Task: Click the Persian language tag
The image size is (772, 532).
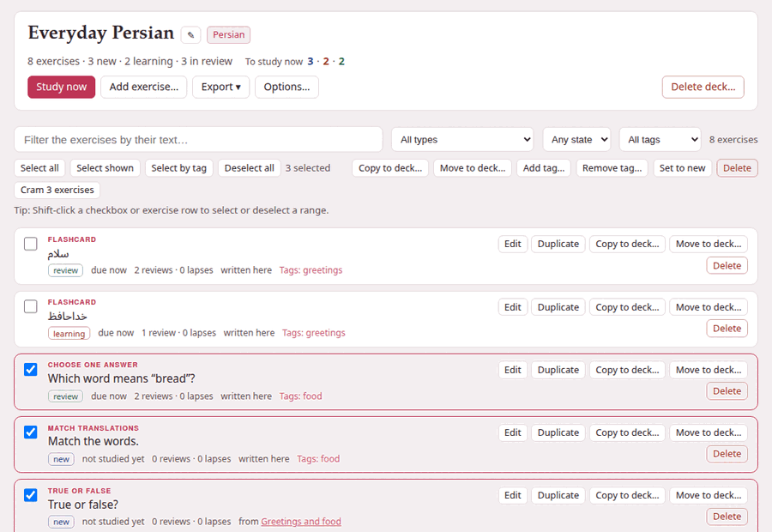Action: pos(228,35)
